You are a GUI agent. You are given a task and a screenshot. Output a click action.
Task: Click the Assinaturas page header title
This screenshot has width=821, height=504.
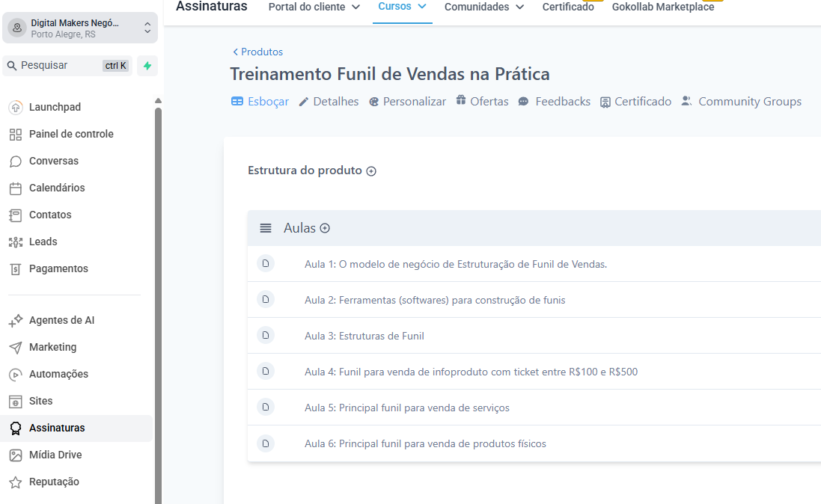pos(212,6)
